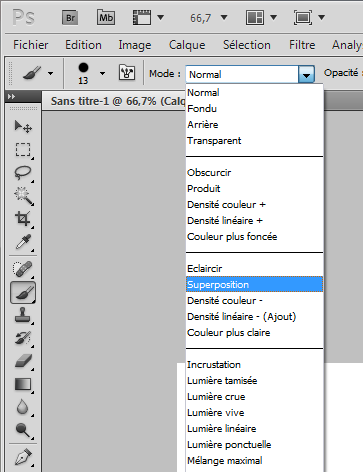Choose highlighted Superposition blend mode
This screenshot has width=363, height=472.
[x=255, y=284]
